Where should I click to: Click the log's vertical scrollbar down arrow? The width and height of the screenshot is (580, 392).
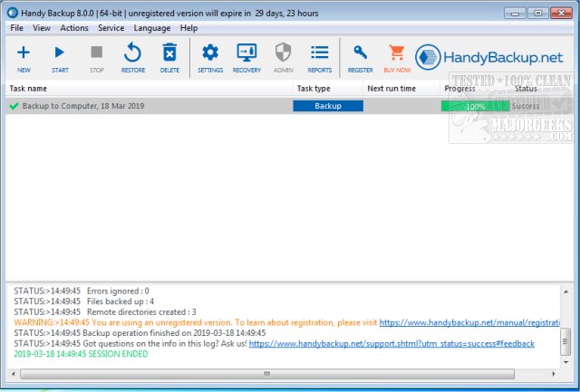tap(565, 362)
